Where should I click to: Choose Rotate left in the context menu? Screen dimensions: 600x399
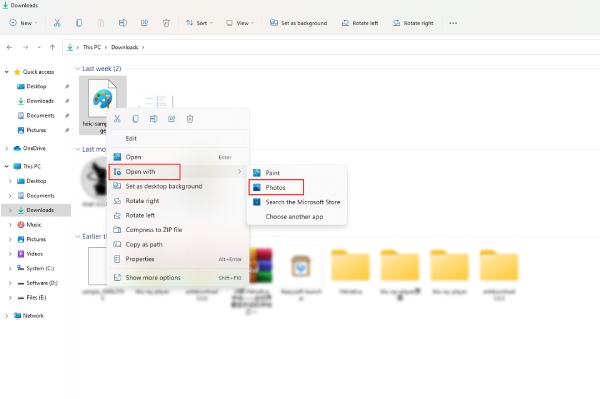point(178,215)
